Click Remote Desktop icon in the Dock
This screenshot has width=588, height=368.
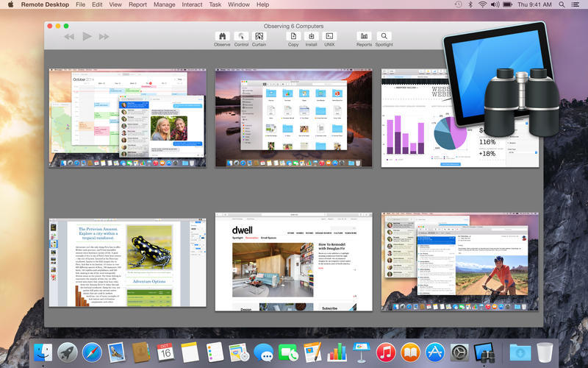click(x=484, y=353)
